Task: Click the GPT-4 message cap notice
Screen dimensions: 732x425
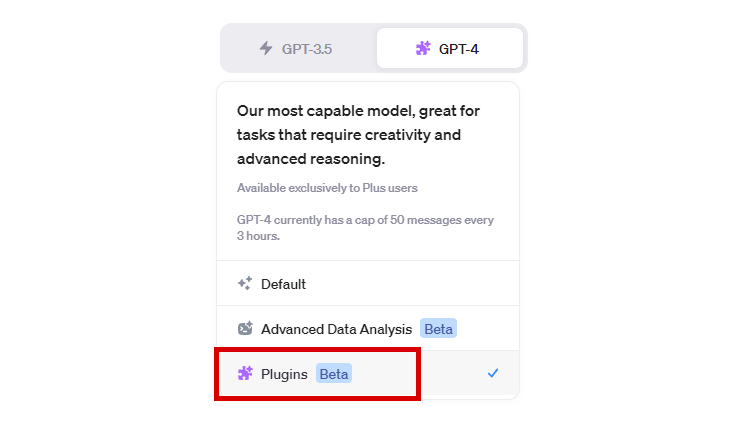Action: tap(365, 227)
